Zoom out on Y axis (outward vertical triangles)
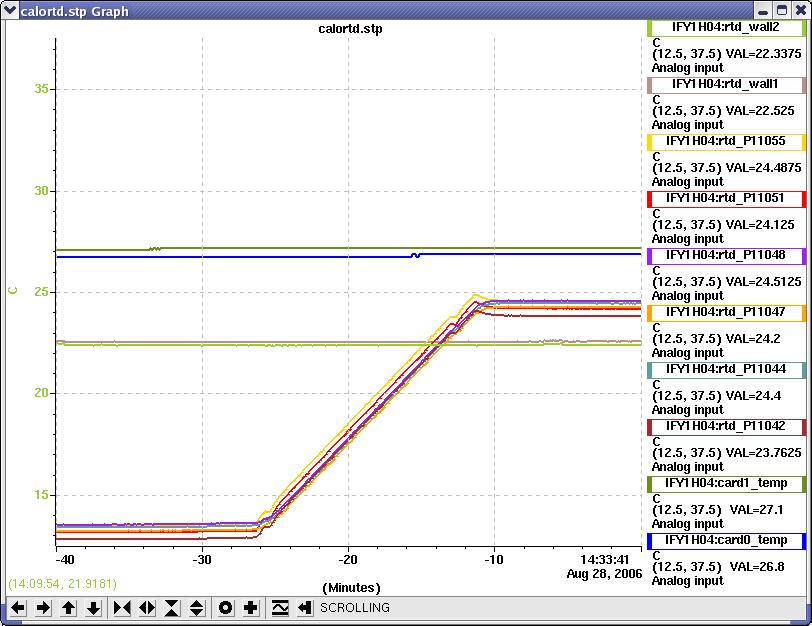This screenshot has height=626, width=812. (197, 607)
